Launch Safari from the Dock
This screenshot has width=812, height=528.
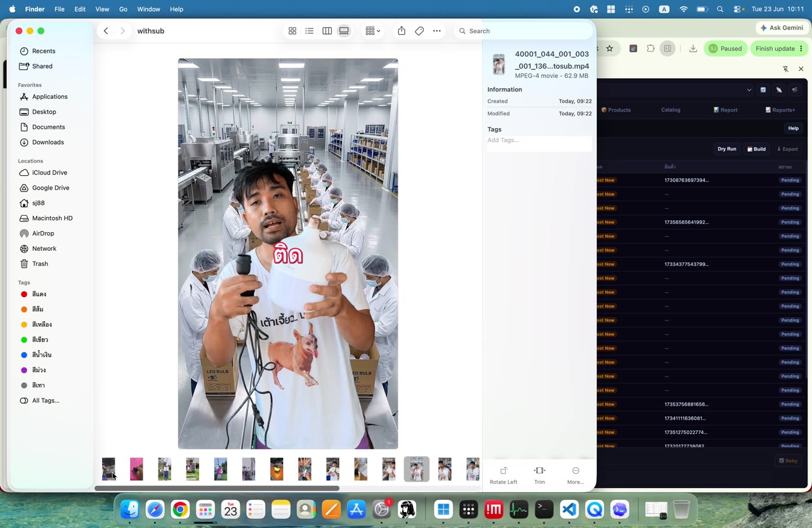tap(155, 510)
